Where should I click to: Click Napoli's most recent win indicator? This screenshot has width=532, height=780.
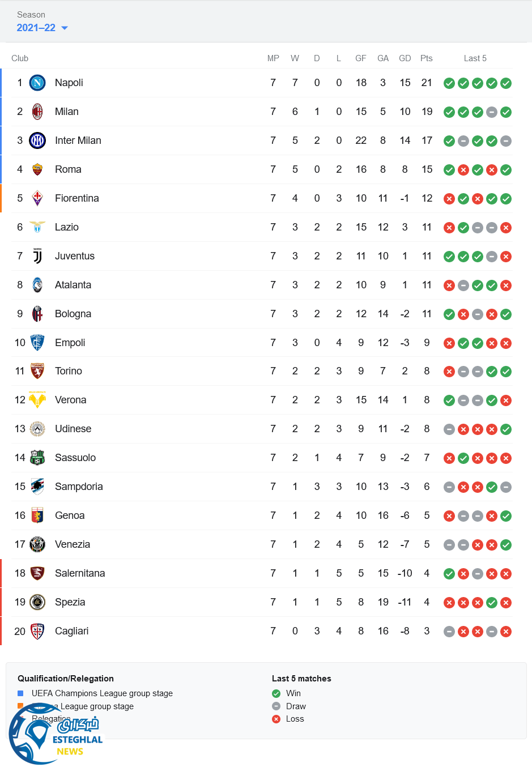(506, 83)
